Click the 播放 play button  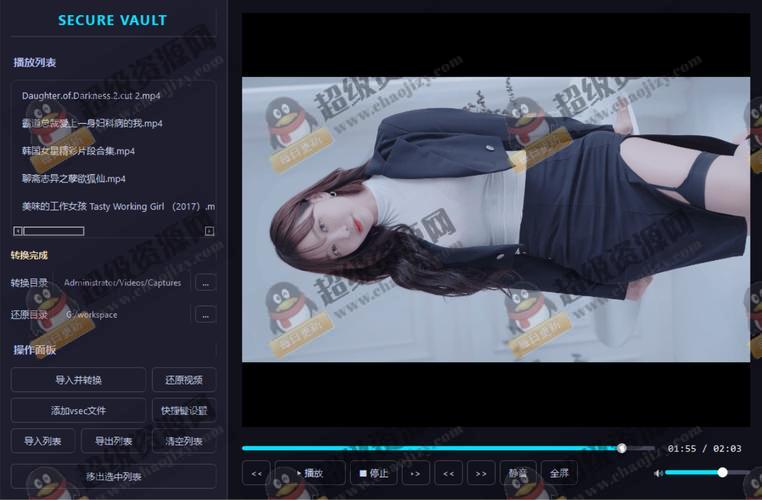pos(310,473)
